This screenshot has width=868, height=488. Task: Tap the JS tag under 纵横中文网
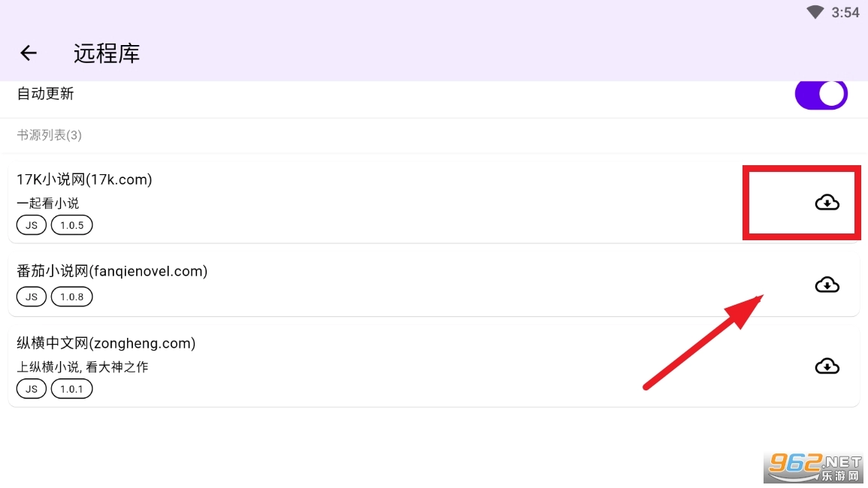pyautogui.click(x=32, y=388)
